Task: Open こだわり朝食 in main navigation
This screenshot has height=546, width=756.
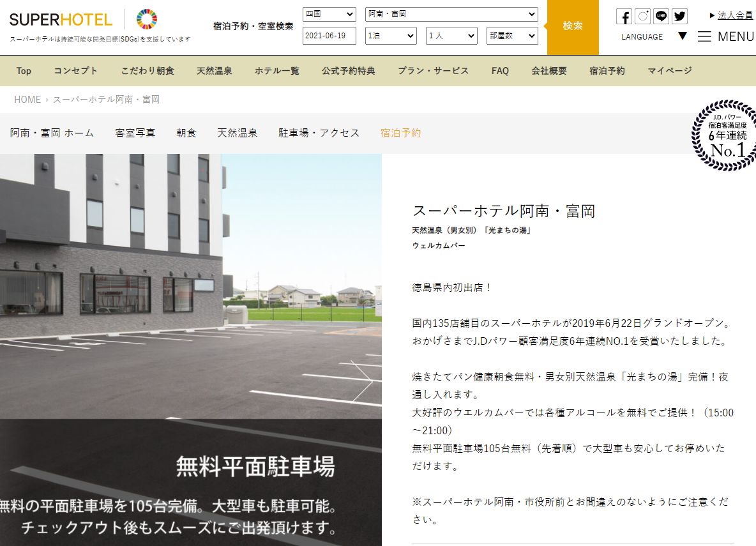Action: 147,71
